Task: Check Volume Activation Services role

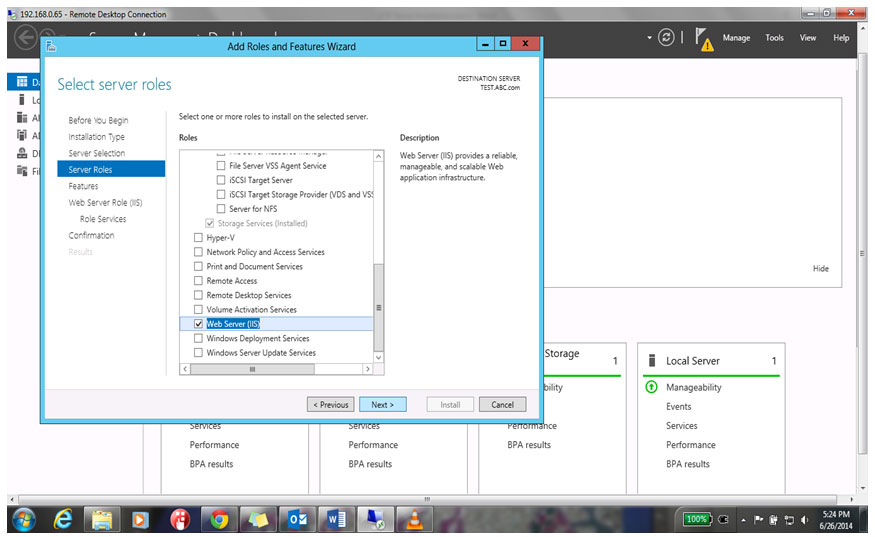Action: click(198, 310)
